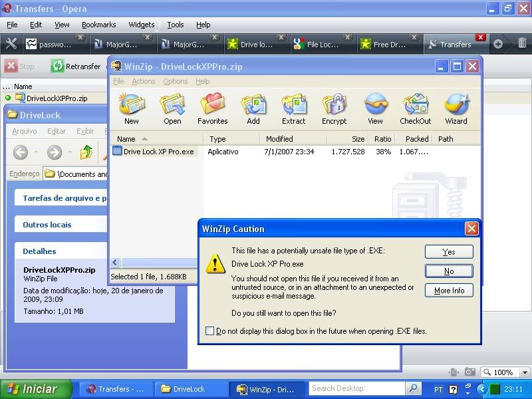Click the DriveLock explorer Forward arrow

pyautogui.click(x=55, y=152)
